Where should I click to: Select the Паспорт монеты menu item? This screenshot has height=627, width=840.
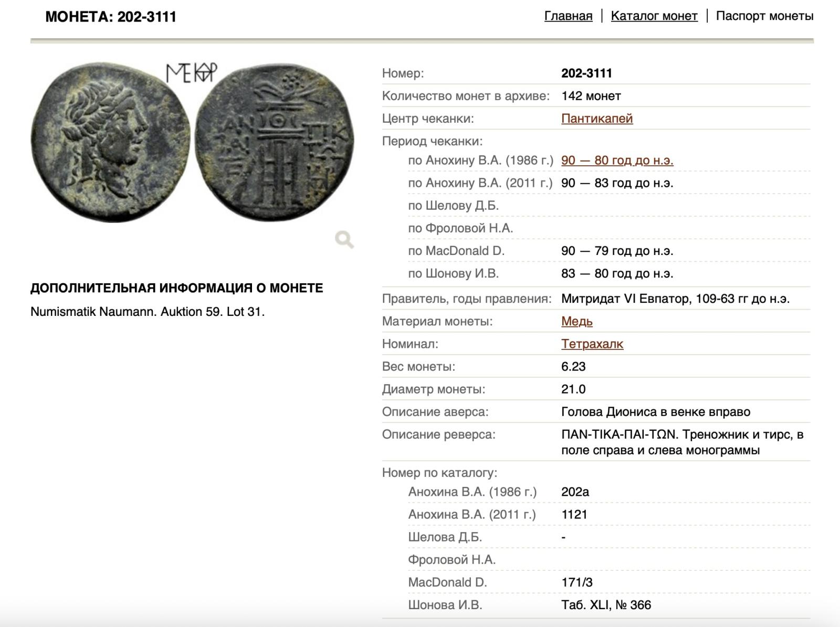764,16
